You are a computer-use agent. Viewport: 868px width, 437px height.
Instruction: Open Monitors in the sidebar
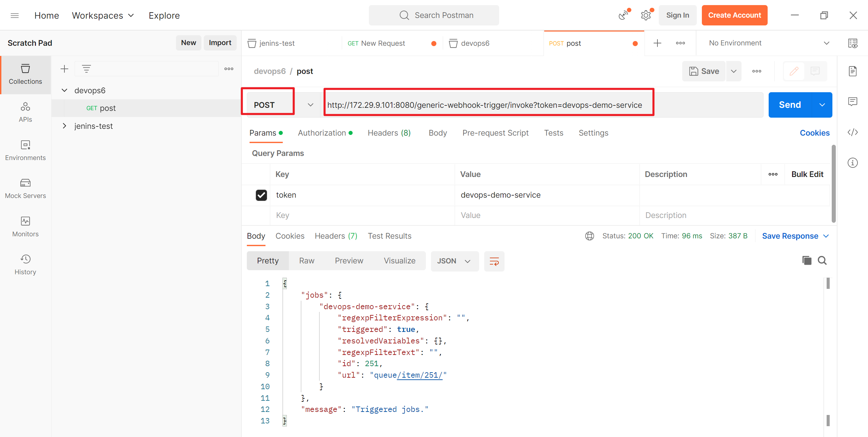(x=25, y=227)
